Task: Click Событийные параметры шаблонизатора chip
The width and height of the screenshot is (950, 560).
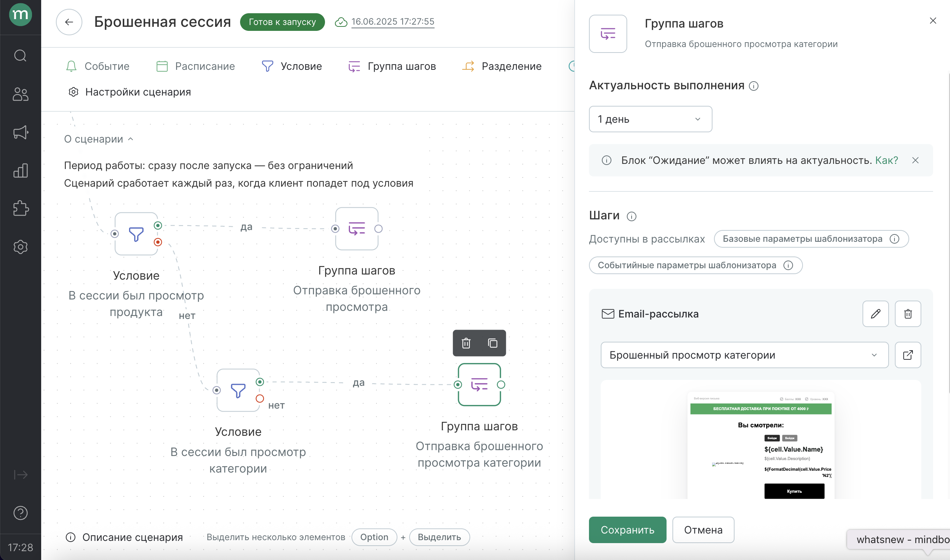Action: pos(696,265)
